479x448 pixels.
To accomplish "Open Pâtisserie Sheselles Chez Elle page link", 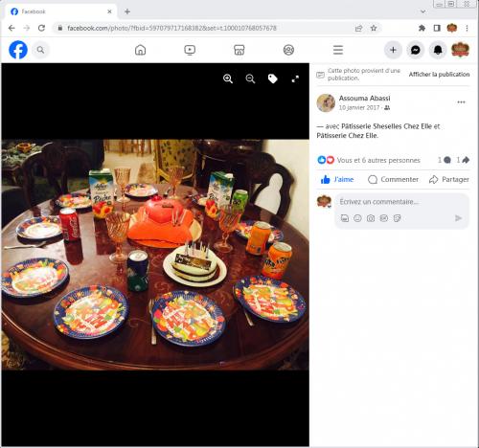I will click(387, 126).
